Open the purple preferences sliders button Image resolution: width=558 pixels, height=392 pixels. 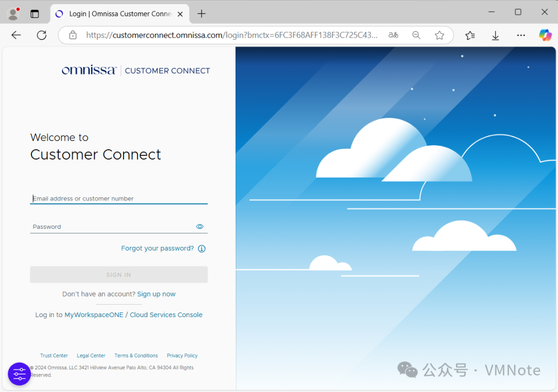pyautogui.click(x=19, y=374)
